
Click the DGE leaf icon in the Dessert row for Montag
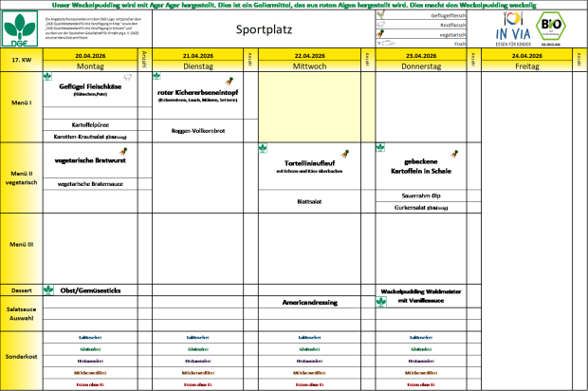48,290
